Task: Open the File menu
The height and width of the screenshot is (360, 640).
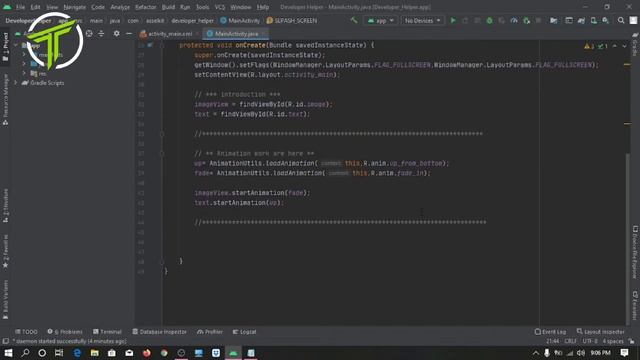Action: click(20, 7)
